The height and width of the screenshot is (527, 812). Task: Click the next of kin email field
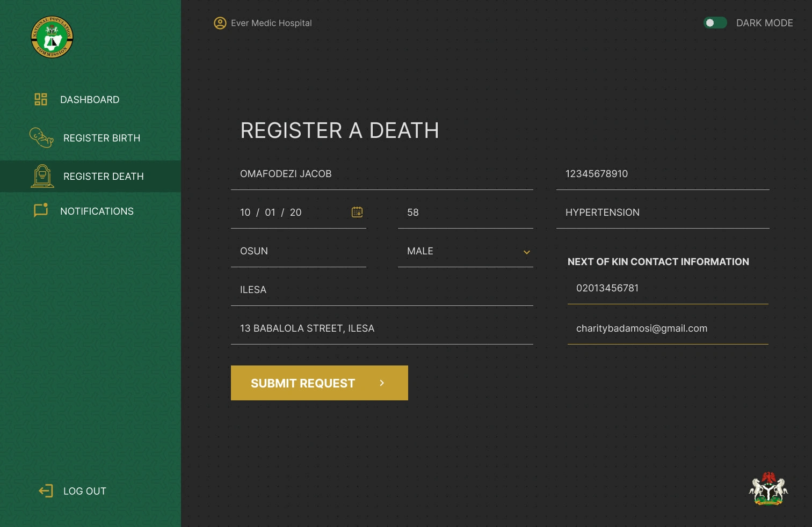pos(668,328)
